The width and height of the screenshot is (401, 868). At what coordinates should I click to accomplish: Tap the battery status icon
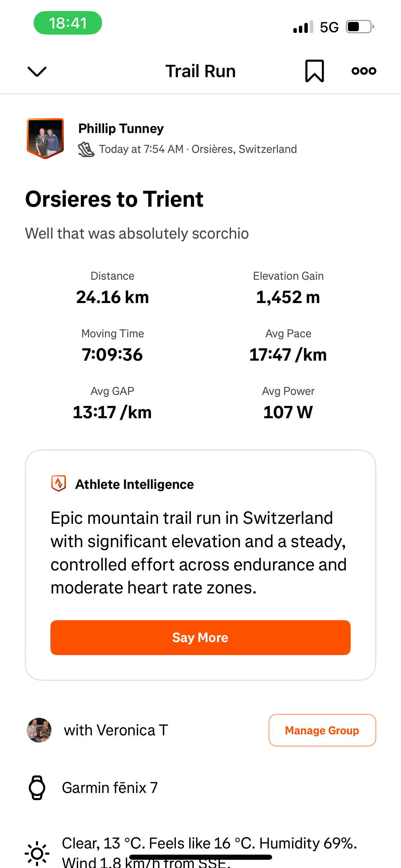pos(359,27)
